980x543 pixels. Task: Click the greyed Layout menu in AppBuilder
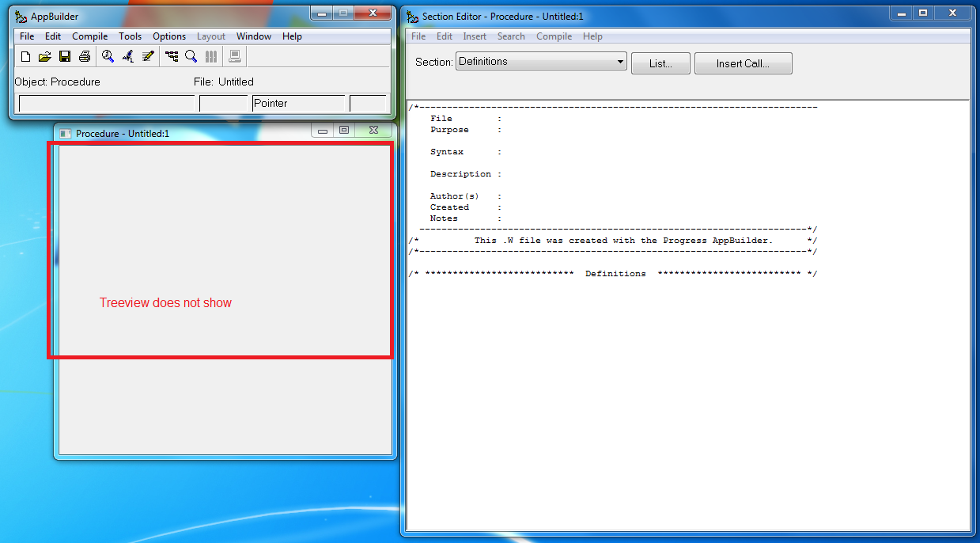[x=211, y=36]
